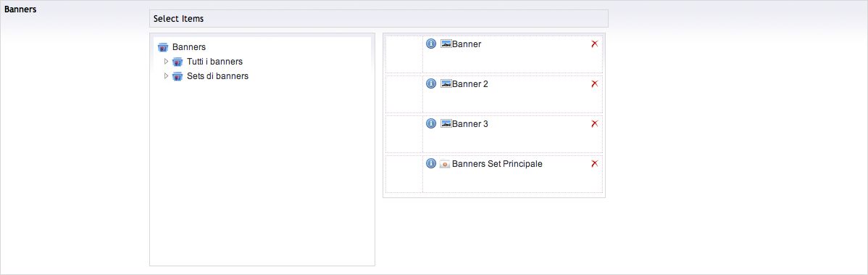Select Sets di banners tree item

click(217, 76)
